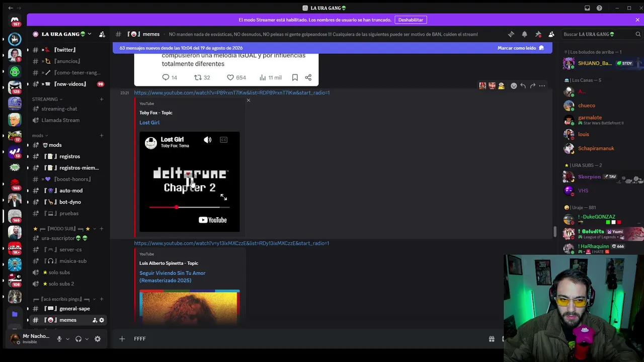Open Lost Girl YouTube title link
Screen dimensions: 644x362
149,123
